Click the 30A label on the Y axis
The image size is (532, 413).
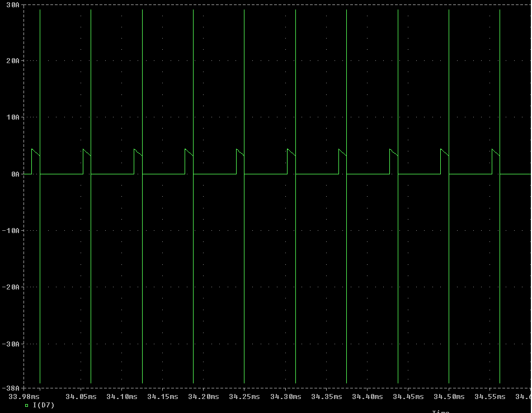click(x=13, y=5)
